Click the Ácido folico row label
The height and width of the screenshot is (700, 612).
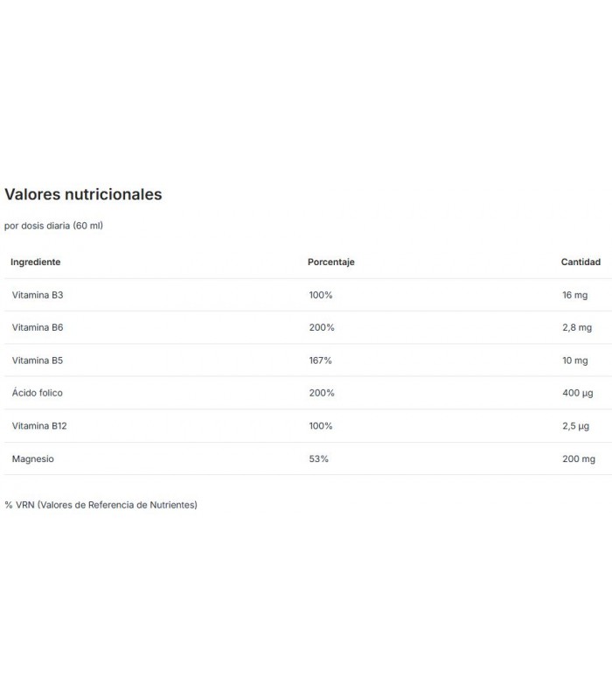click(38, 393)
